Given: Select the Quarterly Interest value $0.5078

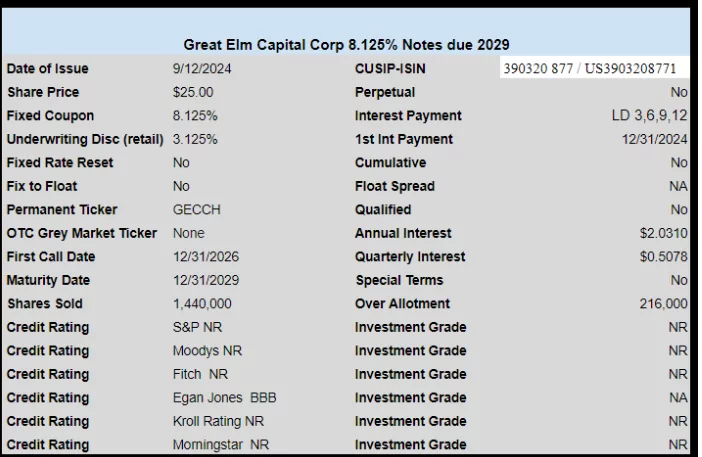Looking at the screenshot, I should tap(663, 256).
